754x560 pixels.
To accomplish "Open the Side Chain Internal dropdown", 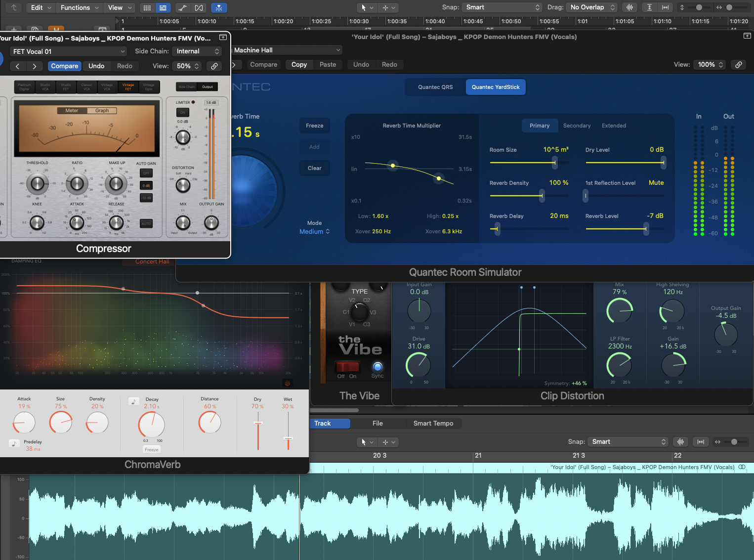I will [197, 51].
